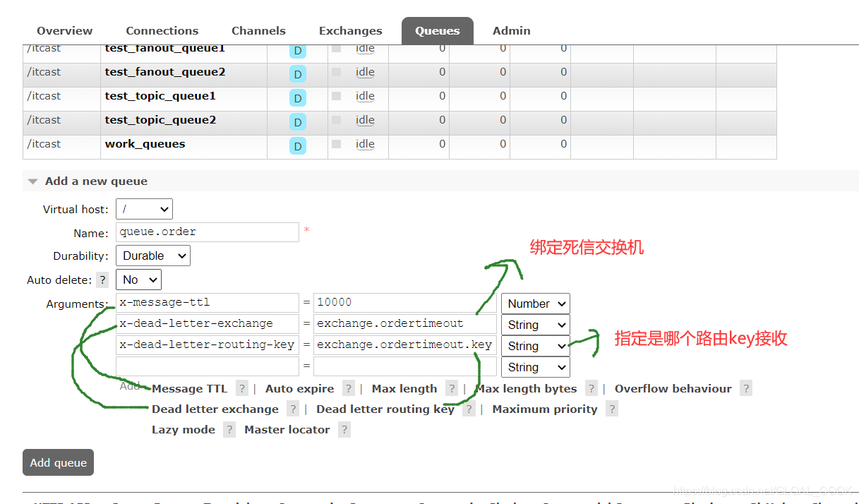Open the Virtual host dropdown
Viewport: 859px width, 504px height.
pyautogui.click(x=144, y=209)
